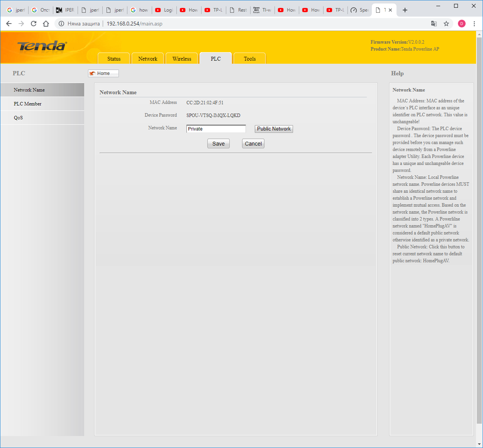The width and height of the screenshot is (483, 448).
Task: Switch to the 'Rest' browser tab
Action: click(238, 10)
